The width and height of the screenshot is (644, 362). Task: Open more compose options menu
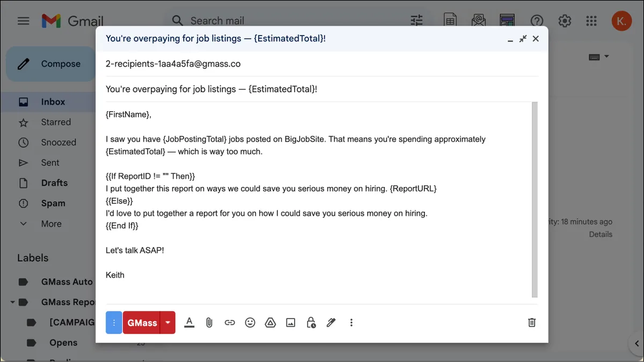coord(352,323)
